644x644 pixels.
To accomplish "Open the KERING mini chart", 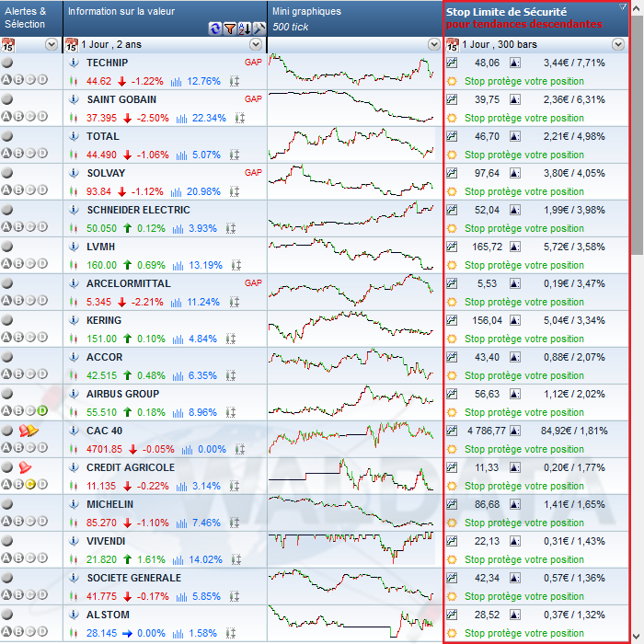I will tap(351, 328).
